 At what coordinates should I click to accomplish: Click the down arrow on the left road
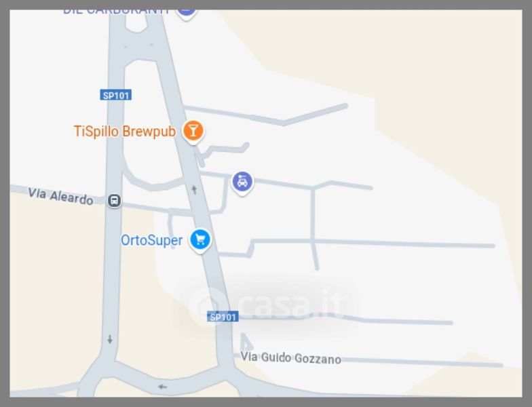click(110, 339)
